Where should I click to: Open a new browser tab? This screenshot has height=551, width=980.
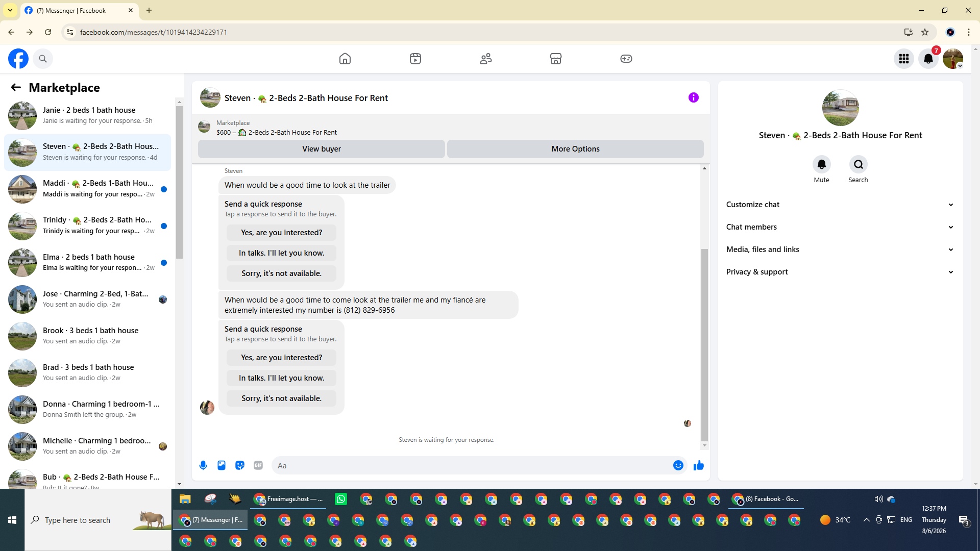pyautogui.click(x=149, y=10)
